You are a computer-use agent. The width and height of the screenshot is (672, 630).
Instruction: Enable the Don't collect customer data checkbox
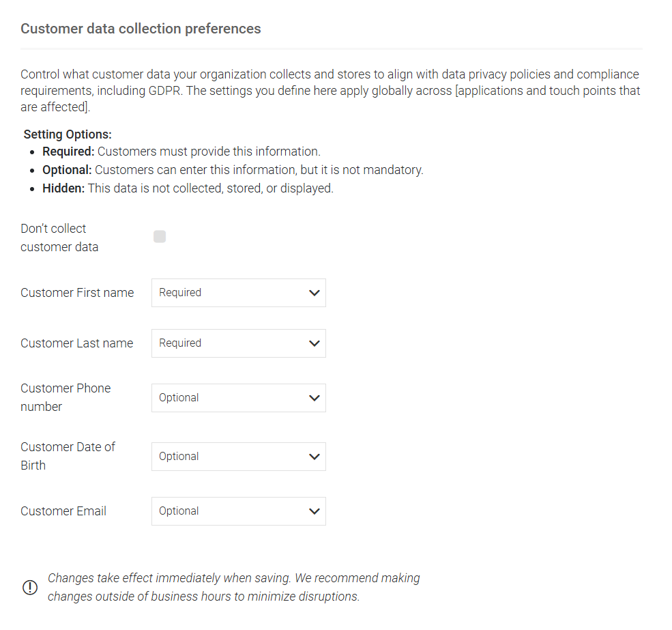click(x=160, y=237)
